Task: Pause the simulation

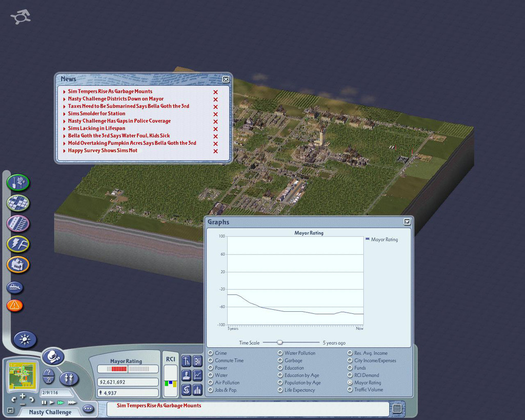Action: 44,402
